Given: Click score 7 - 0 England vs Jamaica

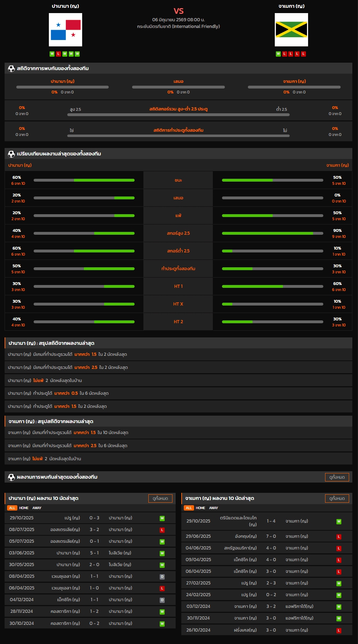Looking at the screenshot, I should (271, 536).
